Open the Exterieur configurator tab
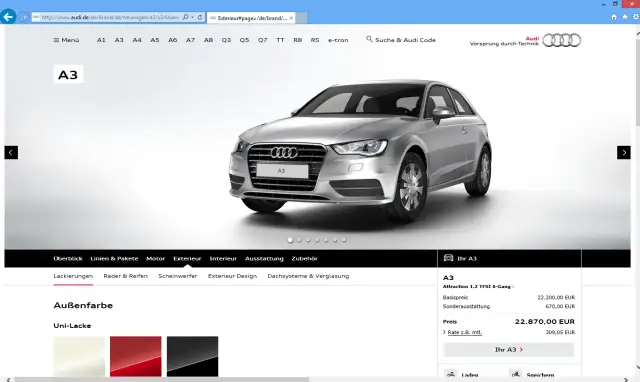 point(187,258)
